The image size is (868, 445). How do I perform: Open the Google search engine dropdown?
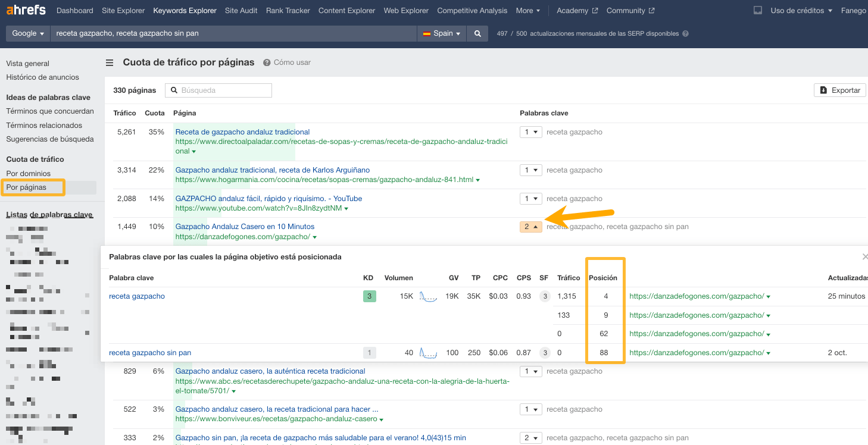[x=28, y=34]
